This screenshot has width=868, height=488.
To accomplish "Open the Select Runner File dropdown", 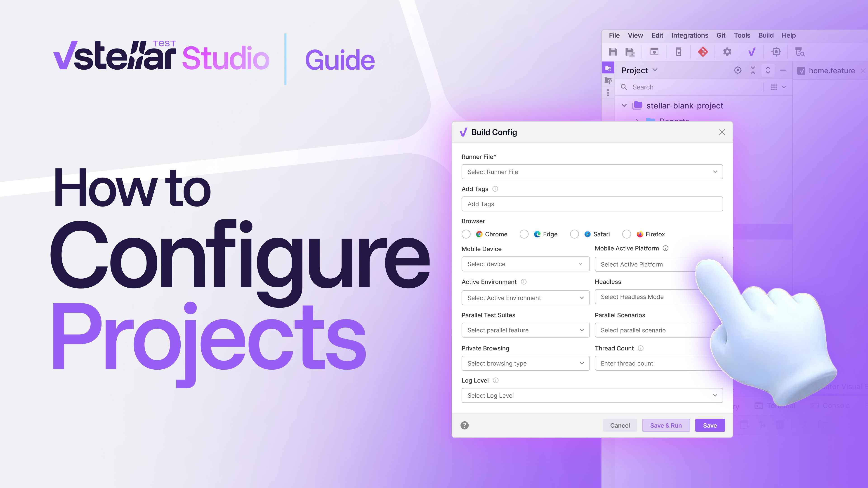I will point(592,172).
